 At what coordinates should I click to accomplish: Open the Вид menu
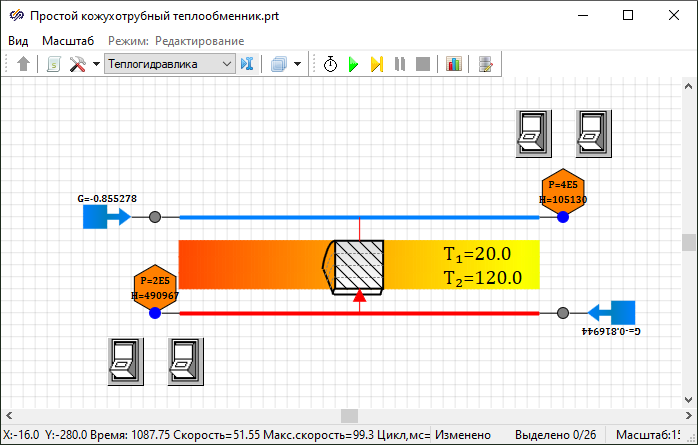(x=18, y=40)
